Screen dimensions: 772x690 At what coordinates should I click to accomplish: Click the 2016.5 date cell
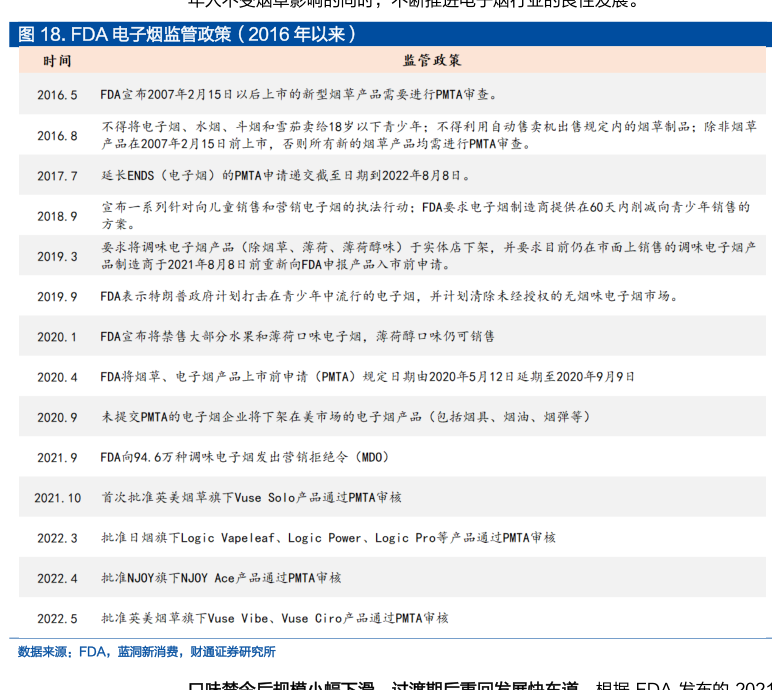pyautogui.click(x=57, y=95)
